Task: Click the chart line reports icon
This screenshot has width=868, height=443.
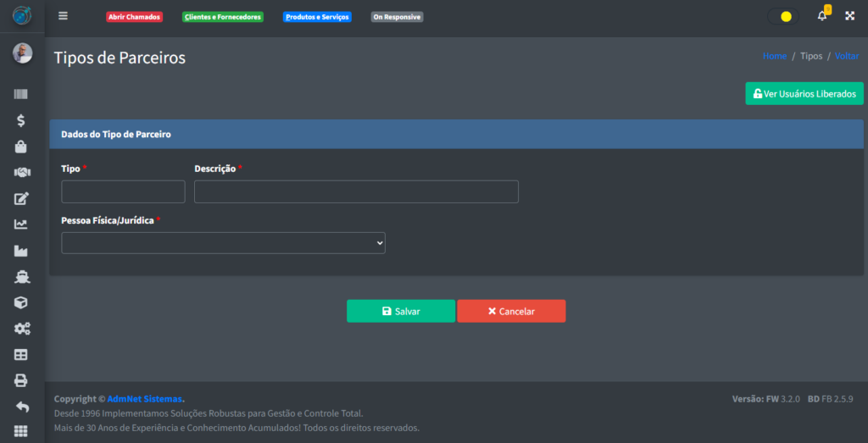Action: pos(21,224)
